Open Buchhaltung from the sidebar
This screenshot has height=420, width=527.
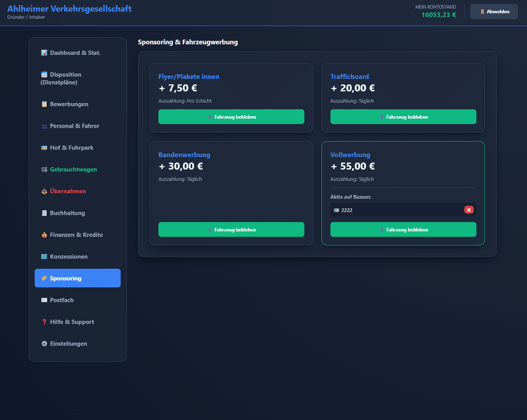(67, 213)
